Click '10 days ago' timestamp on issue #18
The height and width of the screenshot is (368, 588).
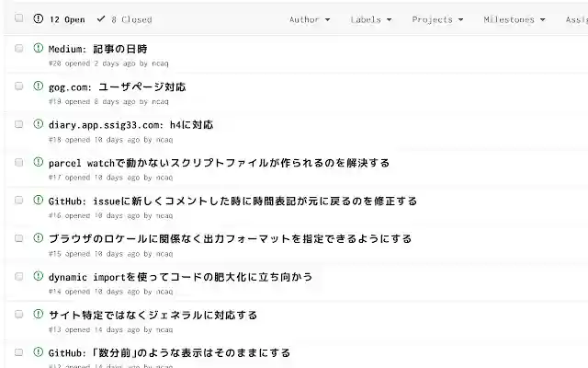117,140
